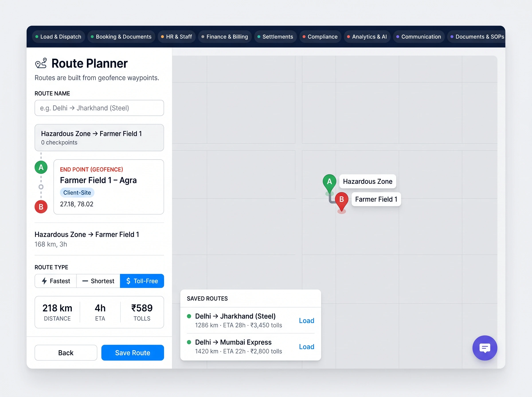Click the Back button

pyautogui.click(x=66, y=352)
